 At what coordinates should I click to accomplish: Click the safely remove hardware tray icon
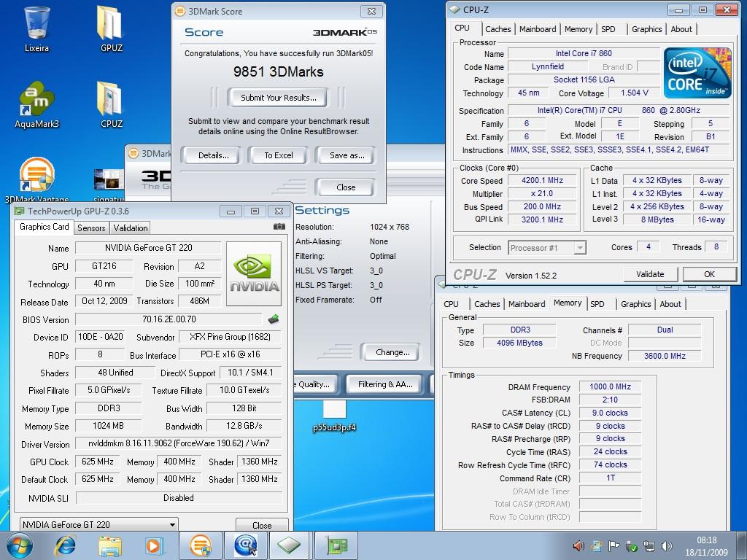click(x=631, y=545)
